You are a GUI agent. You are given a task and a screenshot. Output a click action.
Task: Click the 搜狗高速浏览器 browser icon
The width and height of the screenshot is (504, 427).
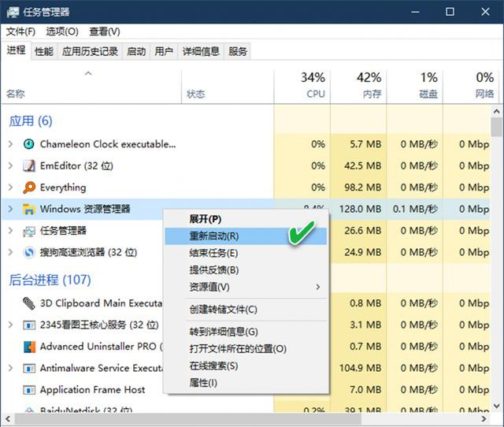29,253
